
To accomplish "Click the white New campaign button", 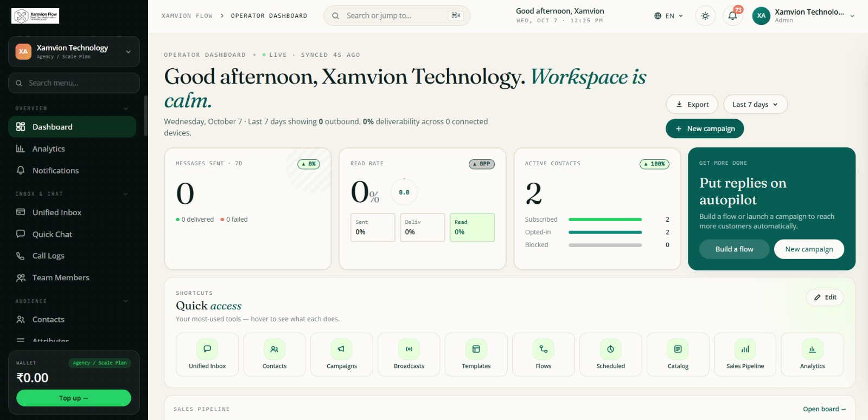I will [809, 249].
